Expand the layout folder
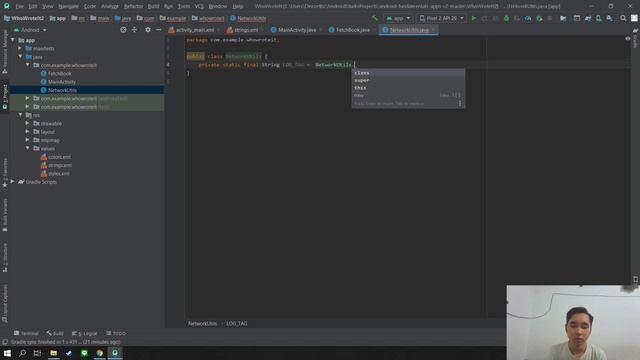This screenshot has width=640, height=360. pyautogui.click(x=28, y=132)
